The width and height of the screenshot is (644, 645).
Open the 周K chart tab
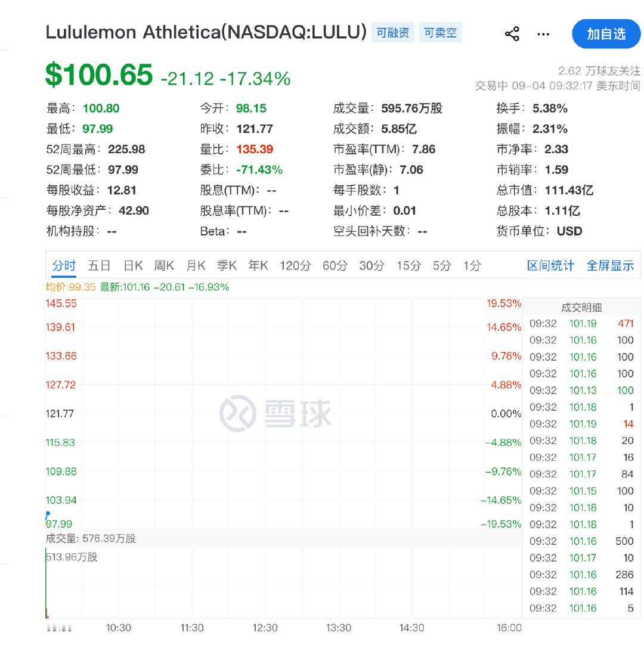(x=164, y=265)
